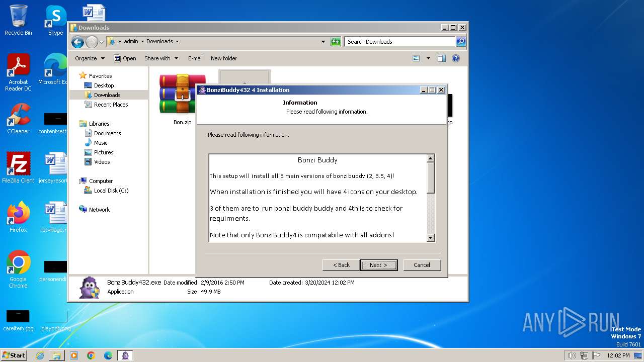
Task: Open FileZilla Client shortcut
Action: tap(18, 168)
